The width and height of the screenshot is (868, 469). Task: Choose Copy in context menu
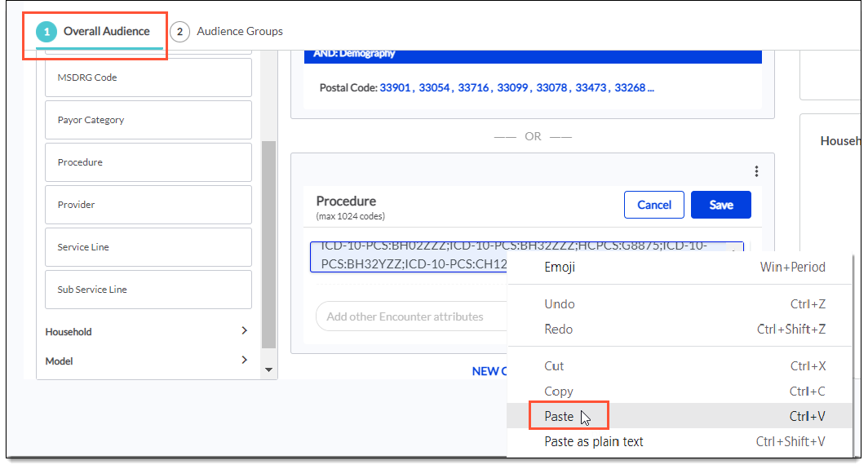(559, 392)
